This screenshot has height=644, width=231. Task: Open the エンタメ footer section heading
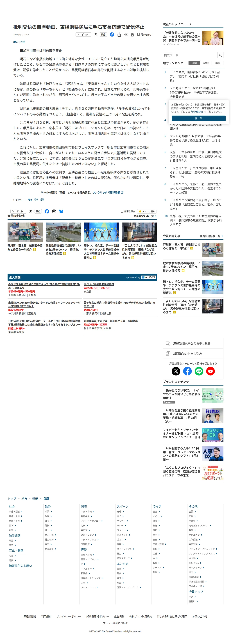pos(123,564)
